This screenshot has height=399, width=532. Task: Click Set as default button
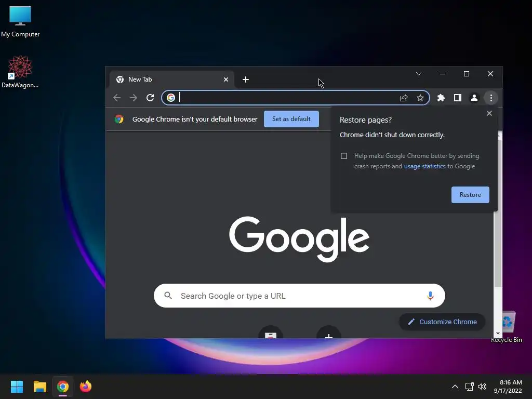click(x=291, y=119)
